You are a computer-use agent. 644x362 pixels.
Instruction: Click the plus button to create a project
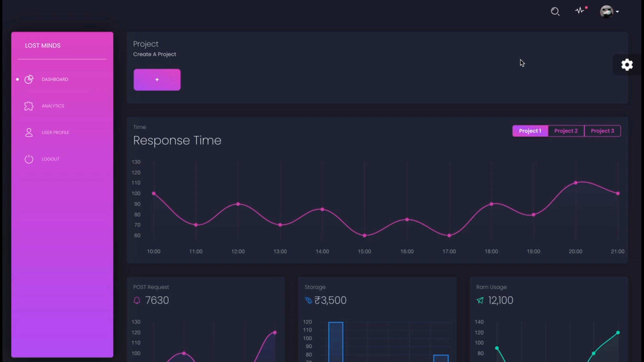click(x=157, y=79)
